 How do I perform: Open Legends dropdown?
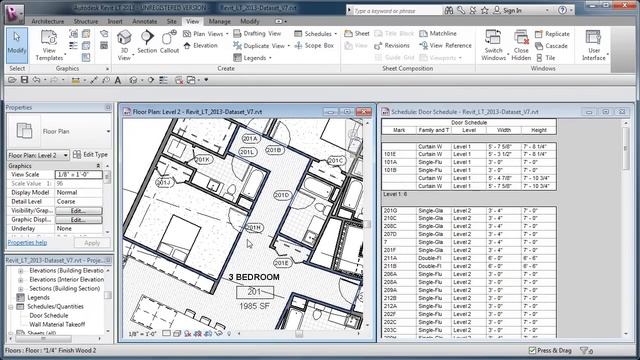point(252,58)
